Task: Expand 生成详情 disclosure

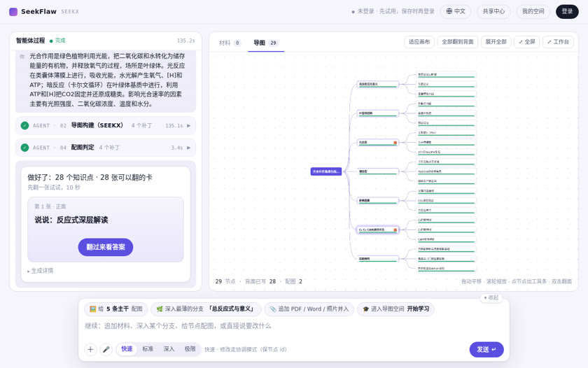Action: coord(41,271)
